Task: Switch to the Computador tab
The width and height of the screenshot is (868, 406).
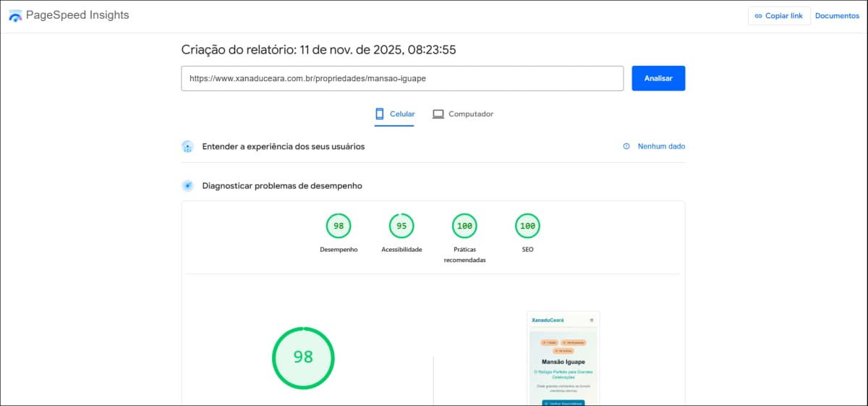Action: tap(463, 114)
